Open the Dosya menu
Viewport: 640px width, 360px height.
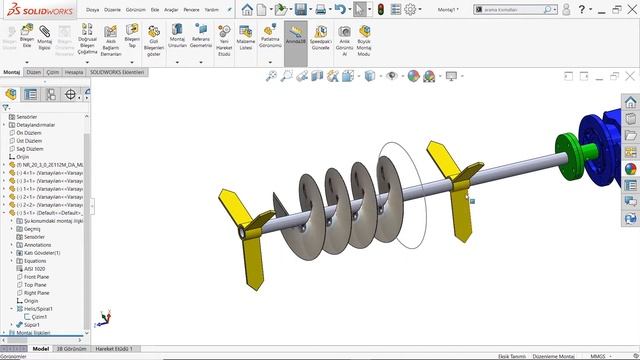click(93, 9)
